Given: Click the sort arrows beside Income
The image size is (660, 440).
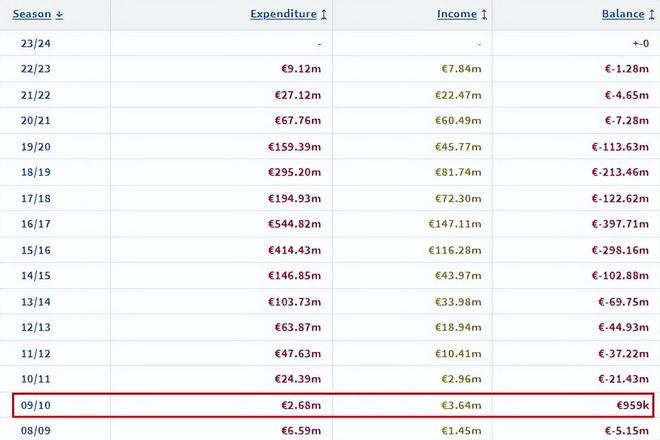Looking at the screenshot, I should pos(485,15).
